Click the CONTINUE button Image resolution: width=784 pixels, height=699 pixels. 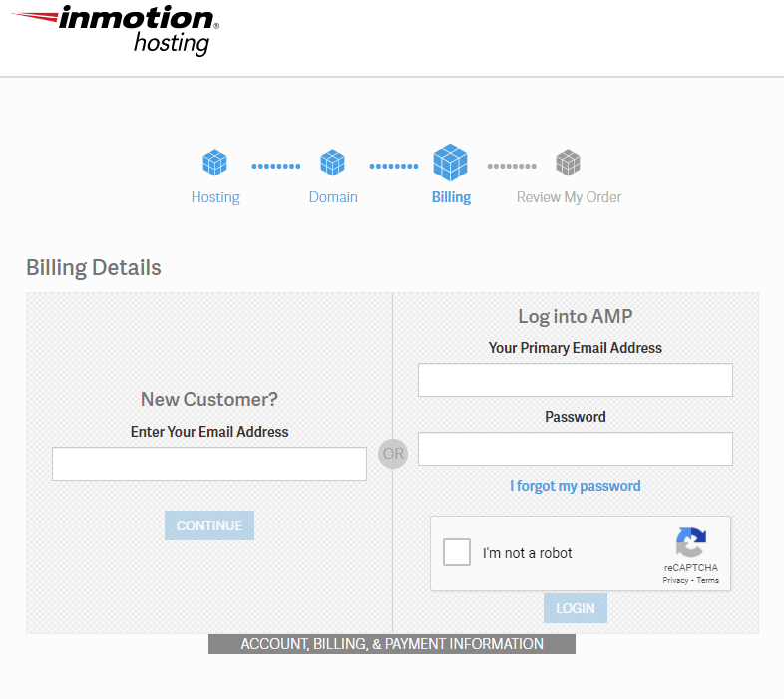209,525
